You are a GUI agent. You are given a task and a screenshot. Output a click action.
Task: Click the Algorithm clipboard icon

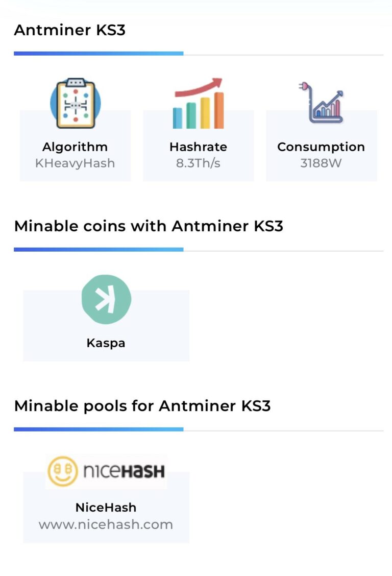pyautogui.click(x=75, y=104)
